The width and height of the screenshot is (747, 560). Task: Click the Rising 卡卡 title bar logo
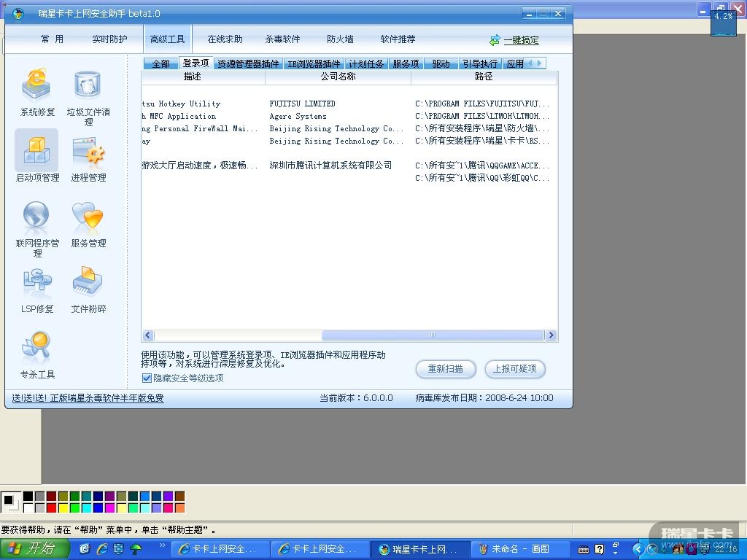(18, 13)
